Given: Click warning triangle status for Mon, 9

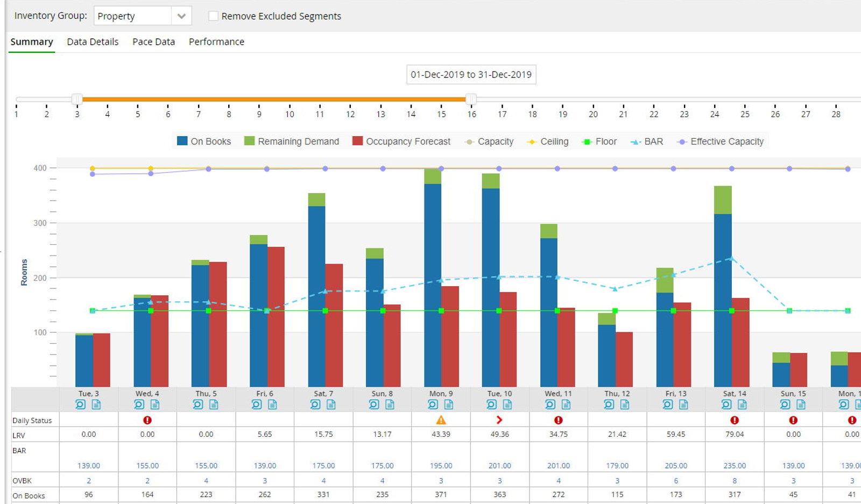Looking at the screenshot, I should (441, 420).
